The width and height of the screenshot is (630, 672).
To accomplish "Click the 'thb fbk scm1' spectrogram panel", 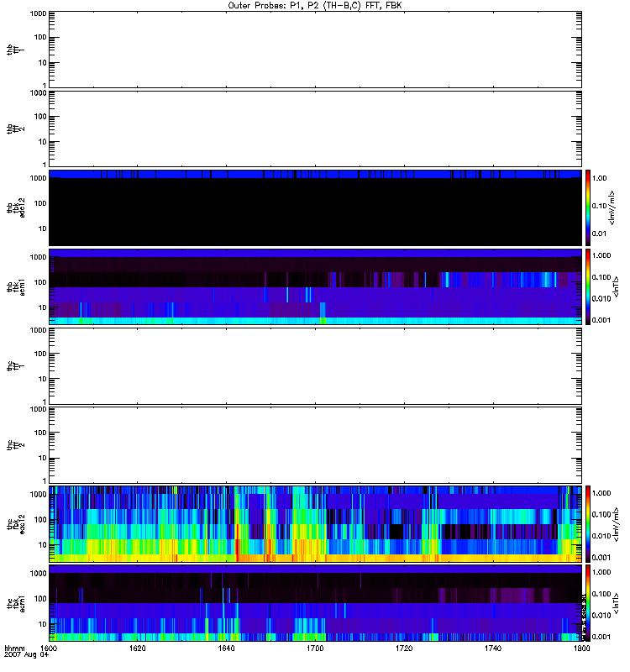I will coord(315,286).
